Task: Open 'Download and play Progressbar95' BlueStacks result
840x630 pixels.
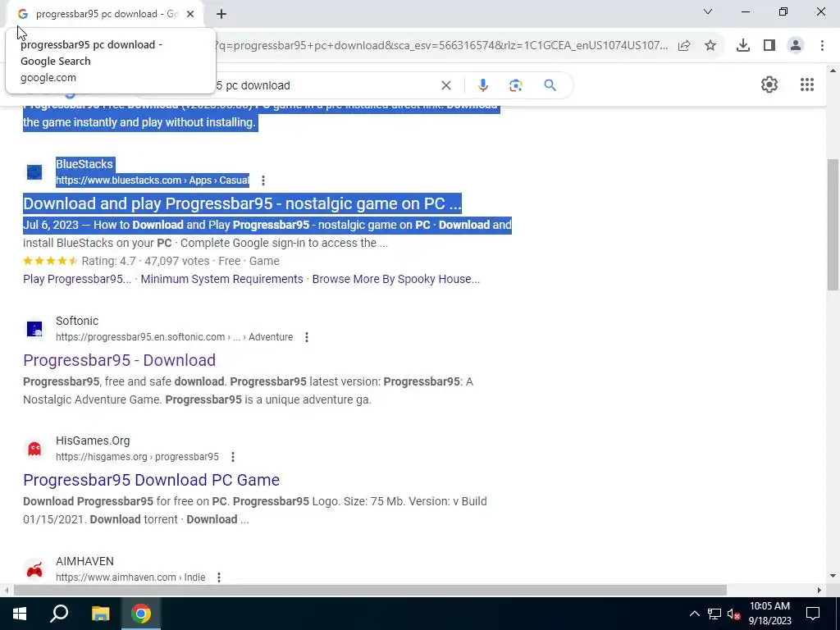Action: tap(242, 203)
